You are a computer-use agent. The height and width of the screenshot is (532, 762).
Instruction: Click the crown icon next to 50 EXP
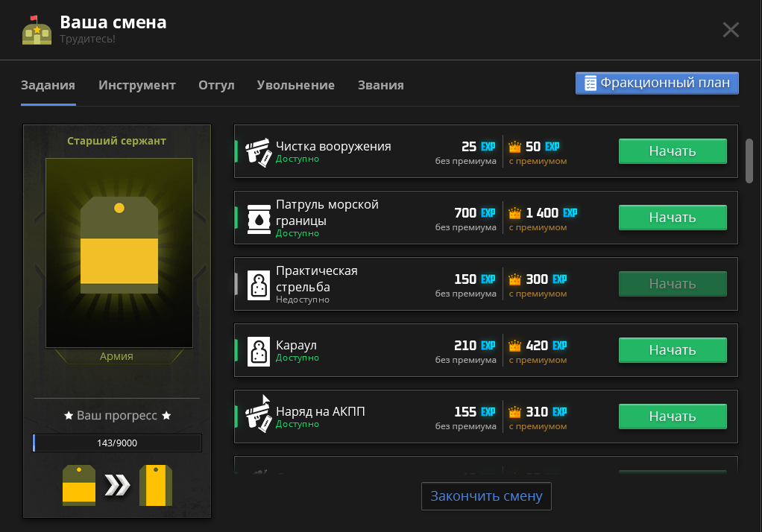pos(514,146)
